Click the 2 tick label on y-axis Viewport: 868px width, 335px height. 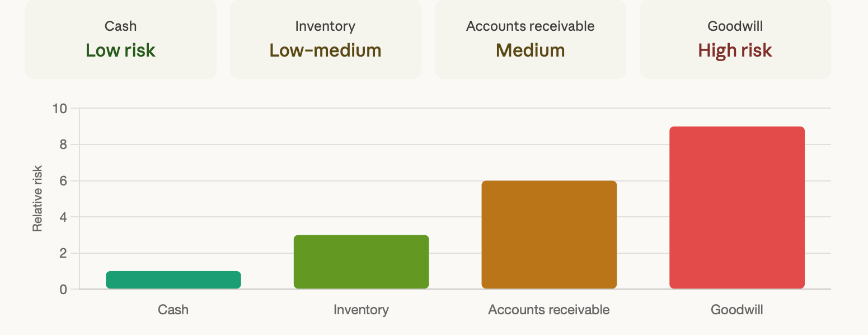point(63,253)
